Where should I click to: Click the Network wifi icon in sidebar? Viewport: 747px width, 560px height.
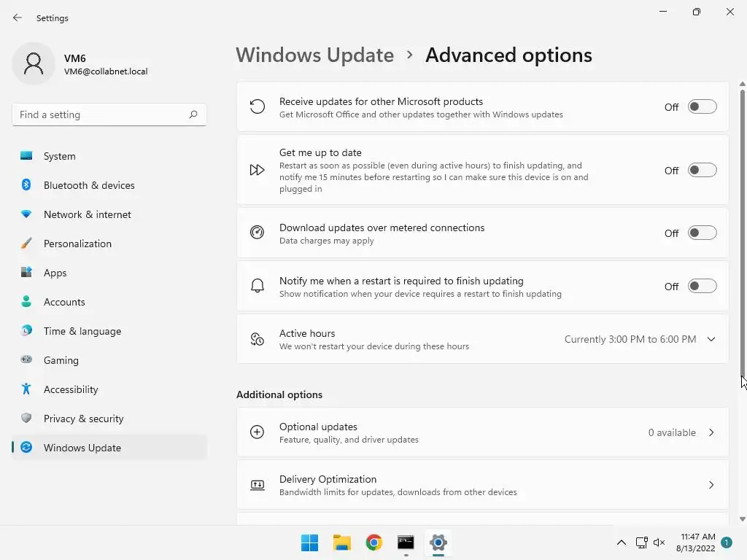[x=26, y=214]
